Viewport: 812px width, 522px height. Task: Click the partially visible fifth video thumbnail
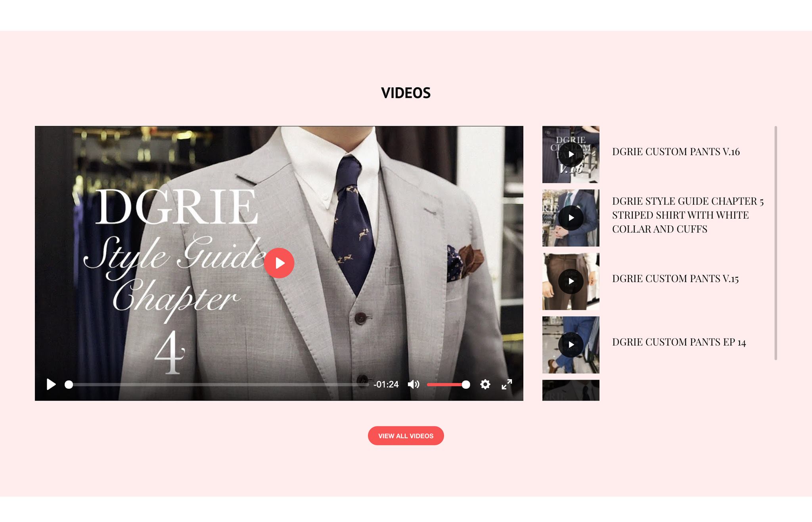tap(571, 391)
